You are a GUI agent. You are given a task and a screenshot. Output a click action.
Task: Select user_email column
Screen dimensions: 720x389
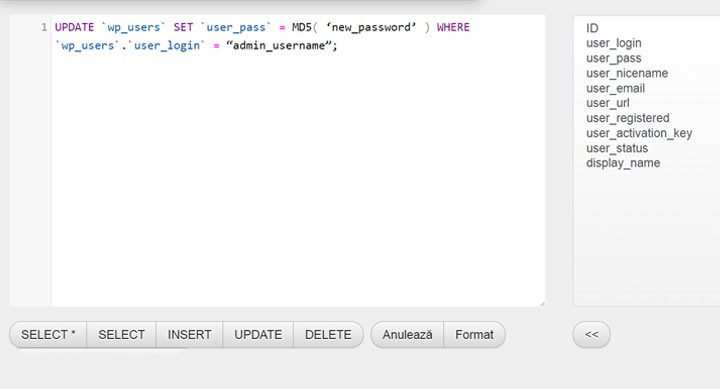click(615, 88)
